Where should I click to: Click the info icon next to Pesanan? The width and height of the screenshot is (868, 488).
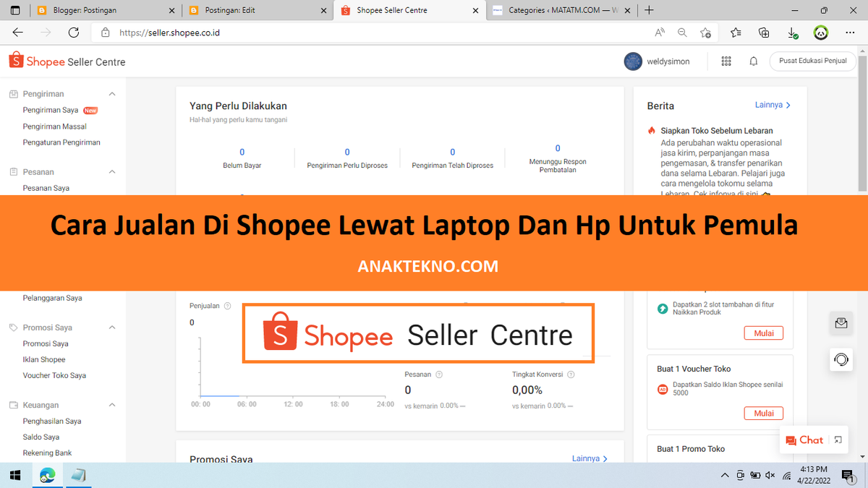click(439, 374)
